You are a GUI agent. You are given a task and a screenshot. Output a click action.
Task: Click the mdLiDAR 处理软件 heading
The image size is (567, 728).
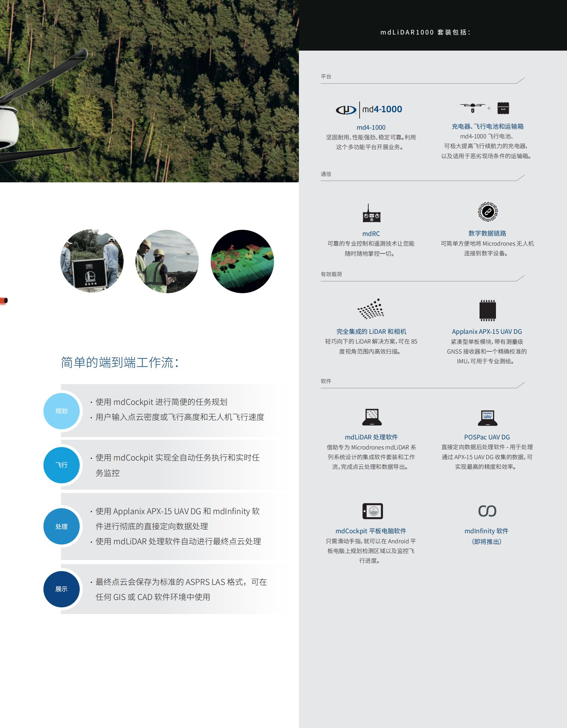(371, 437)
